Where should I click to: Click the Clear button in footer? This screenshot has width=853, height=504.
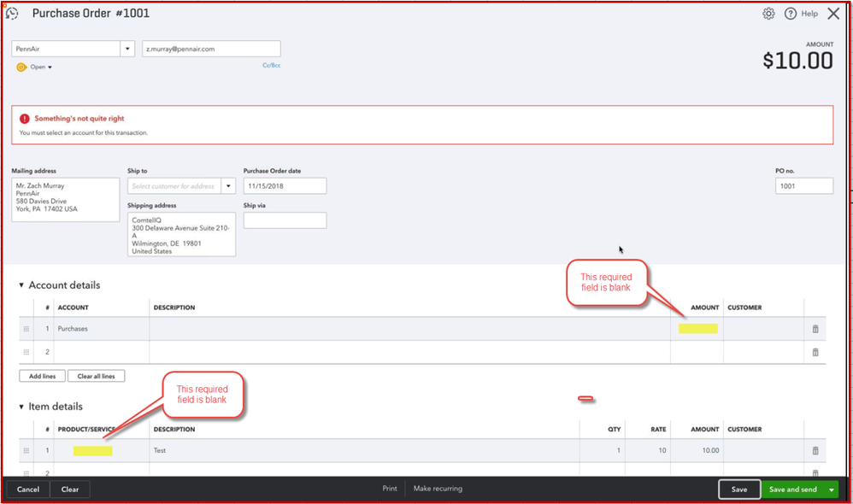point(70,489)
